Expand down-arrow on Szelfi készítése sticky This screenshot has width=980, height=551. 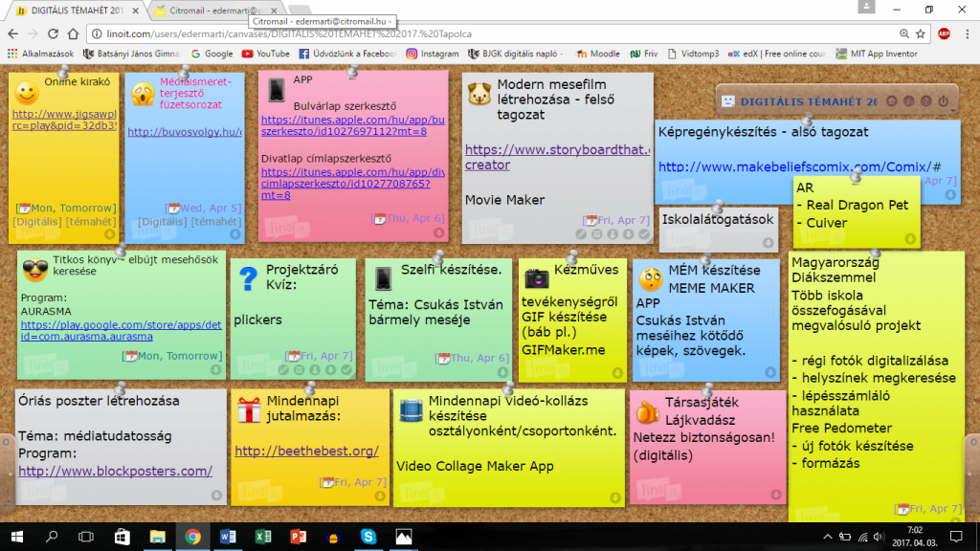502,372
